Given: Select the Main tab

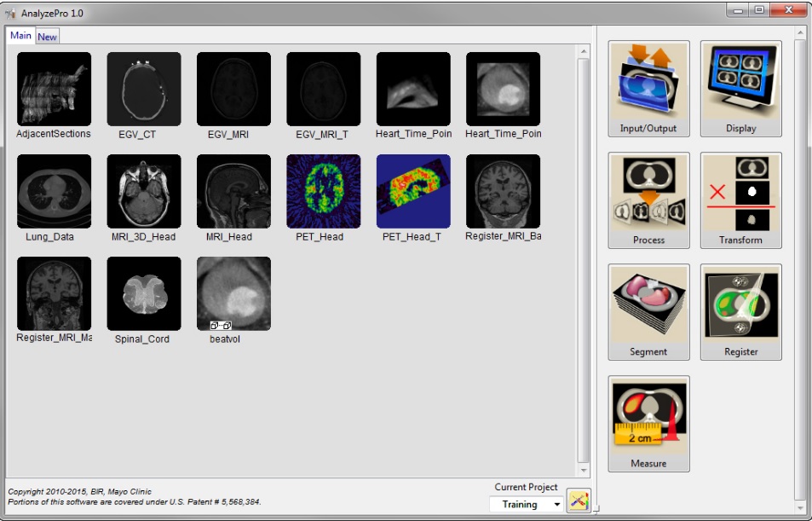Looking at the screenshot, I should [20, 36].
